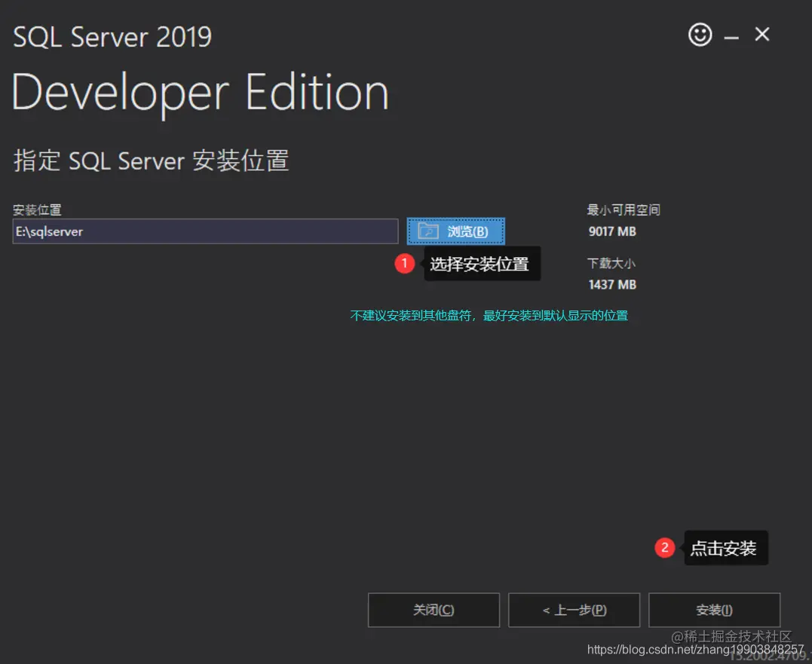Click the 下载大小 label
This screenshot has height=664, width=812.
[611, 264]
